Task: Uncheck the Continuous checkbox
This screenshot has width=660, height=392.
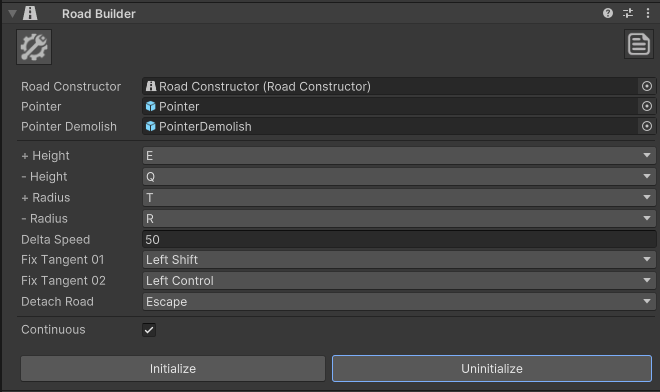Action: 149,330
